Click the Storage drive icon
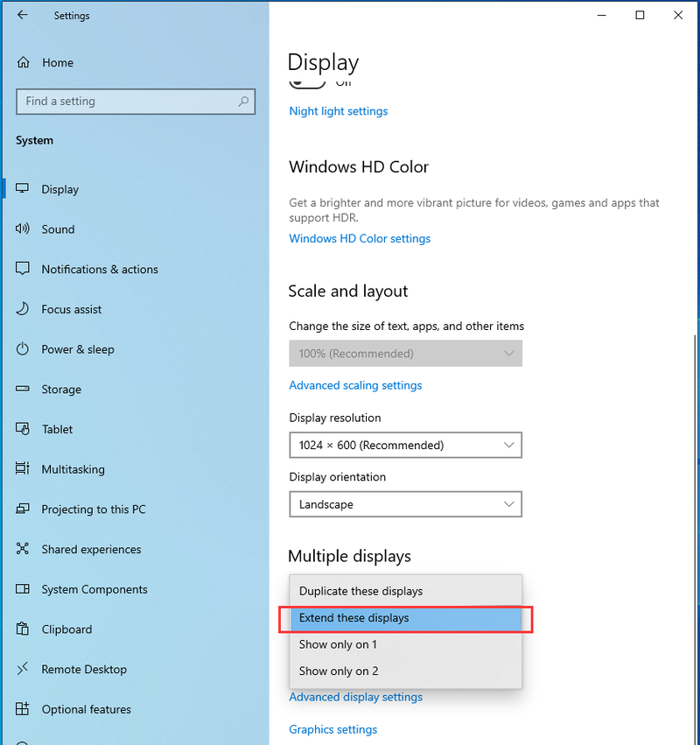 pos(23,390)
